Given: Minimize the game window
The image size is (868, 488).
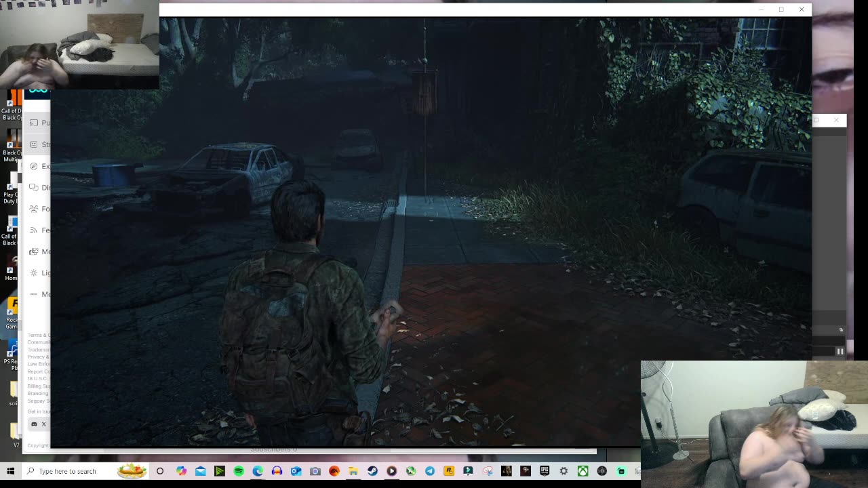Looking at the screenshot, I should pos(762,9).
